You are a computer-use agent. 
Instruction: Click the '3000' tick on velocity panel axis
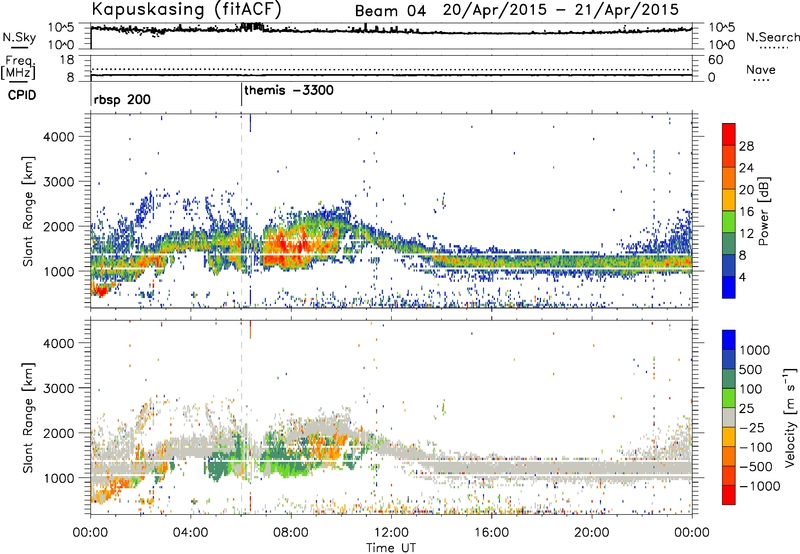pyautogui.click(x=58, y=388)
